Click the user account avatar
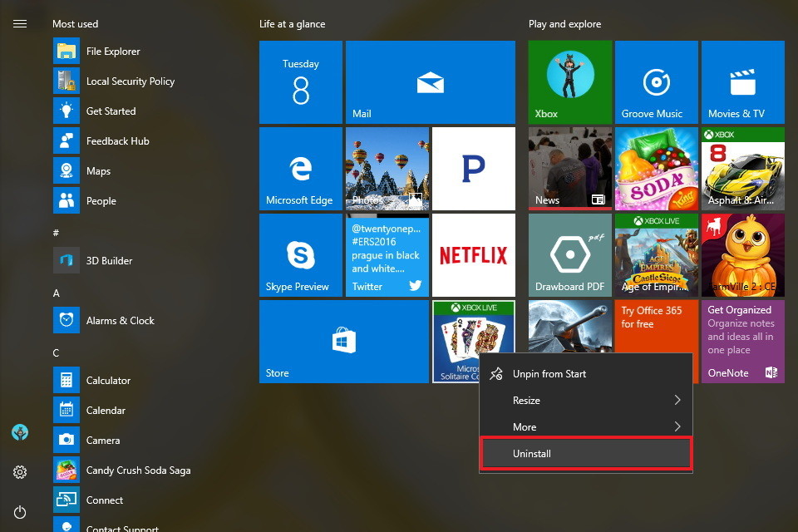Image resolution: width=798 pixels, height=532 pixels. pyautogui.click(x=20, y=432)
